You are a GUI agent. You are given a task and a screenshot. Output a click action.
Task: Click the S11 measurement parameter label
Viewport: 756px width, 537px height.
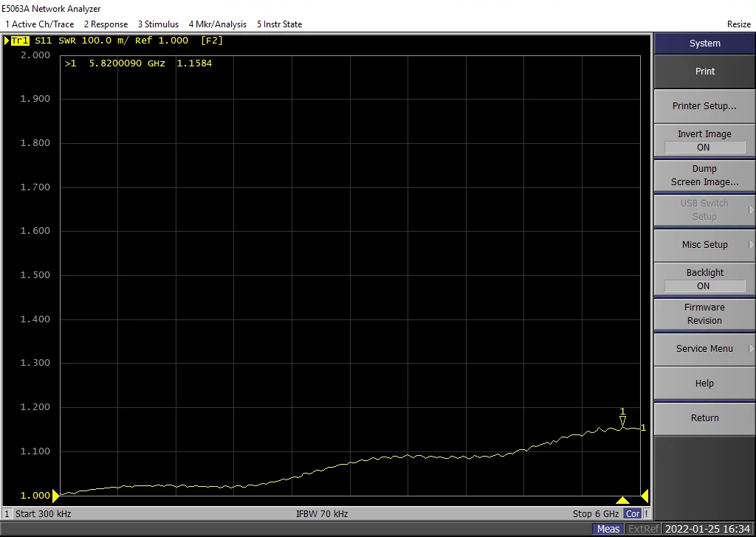coord(43,41)
